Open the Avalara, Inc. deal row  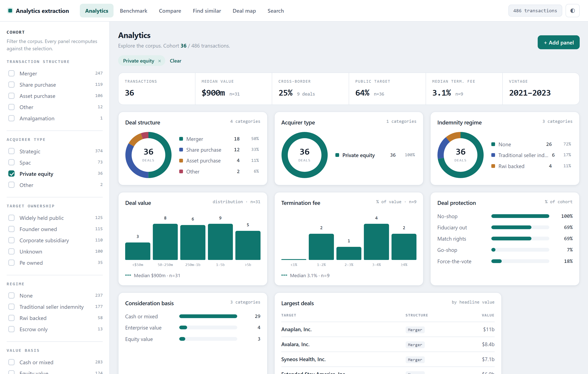point(388,344)
